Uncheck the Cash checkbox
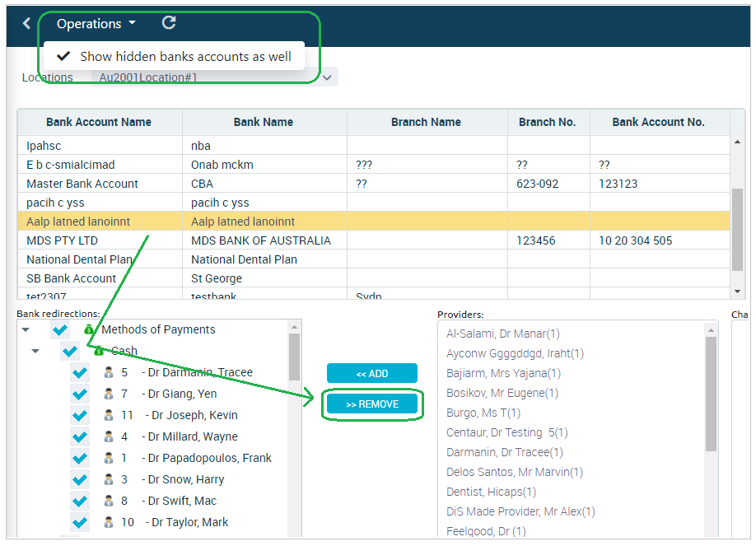Image resolution: width=756 pixels, height=546 pixels. (70, 351)
